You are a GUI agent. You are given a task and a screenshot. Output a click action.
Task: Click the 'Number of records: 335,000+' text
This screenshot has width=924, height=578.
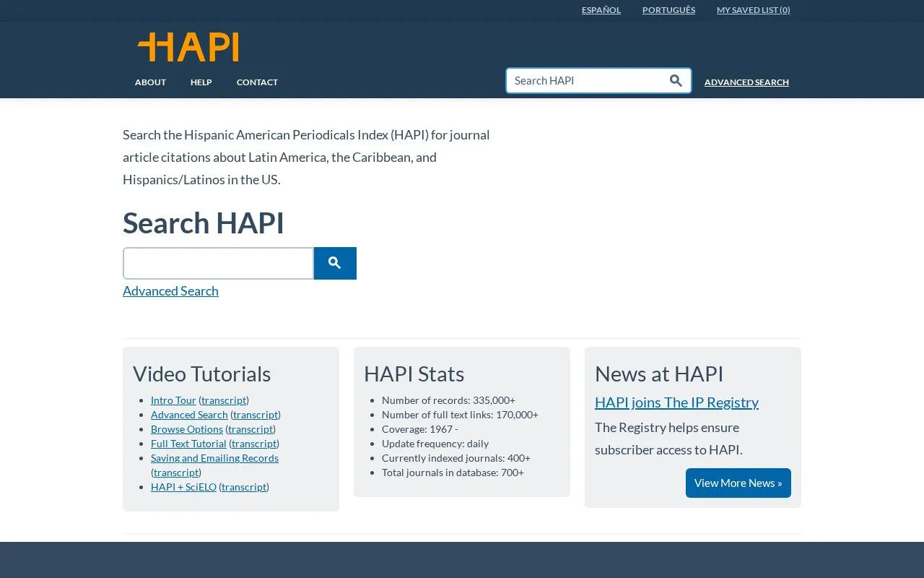[448, 400]
